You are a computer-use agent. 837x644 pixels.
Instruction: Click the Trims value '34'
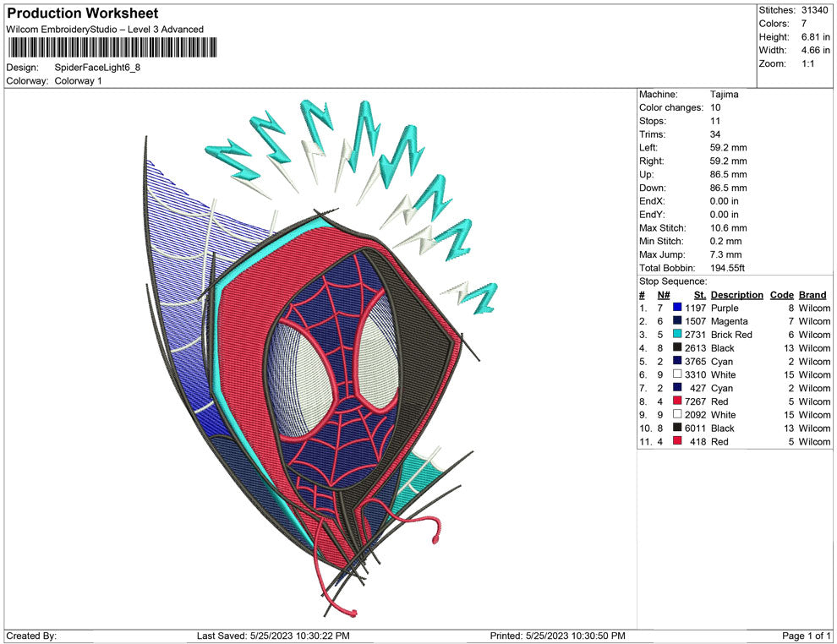tap(715, 134)
